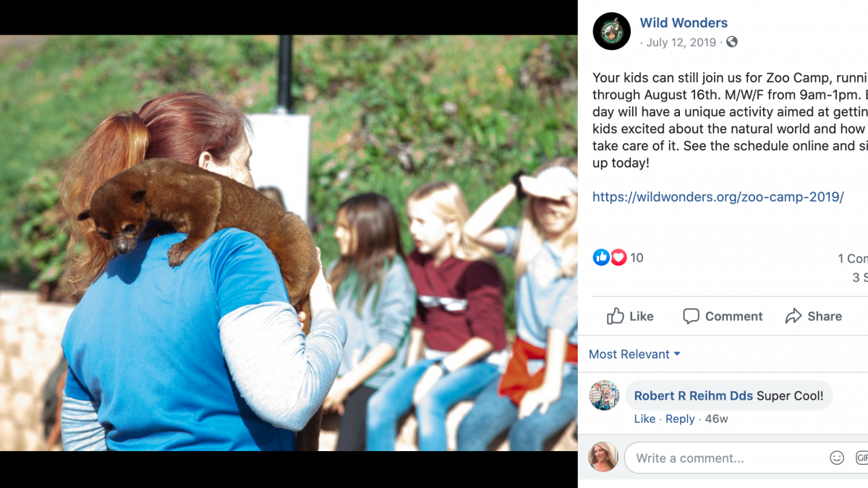Click the July 12, 2019 timestamp
This screenshot has width=868, height=488.
click(x=681, y=43)
